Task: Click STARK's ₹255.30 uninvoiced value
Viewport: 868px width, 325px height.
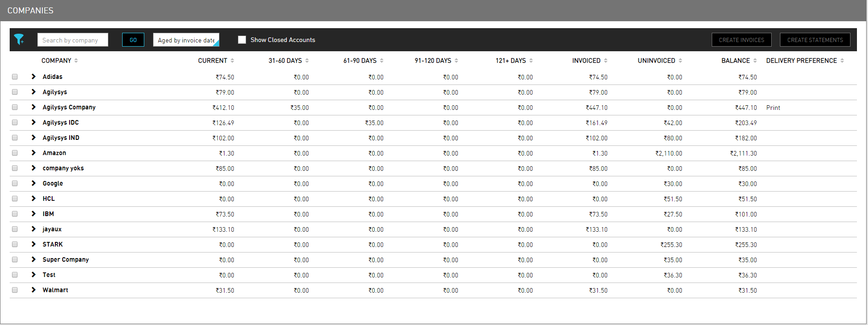Action: click(x=671, y=245)
